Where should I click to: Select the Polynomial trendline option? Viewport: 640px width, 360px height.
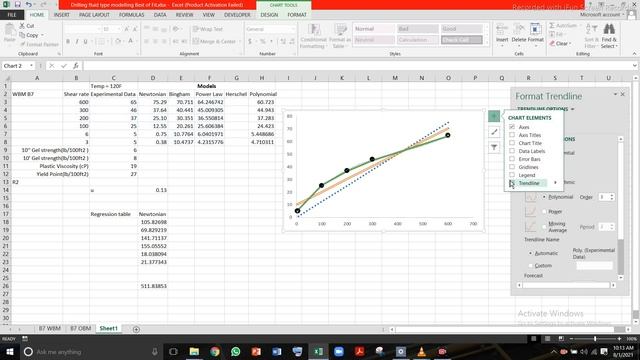544,197
